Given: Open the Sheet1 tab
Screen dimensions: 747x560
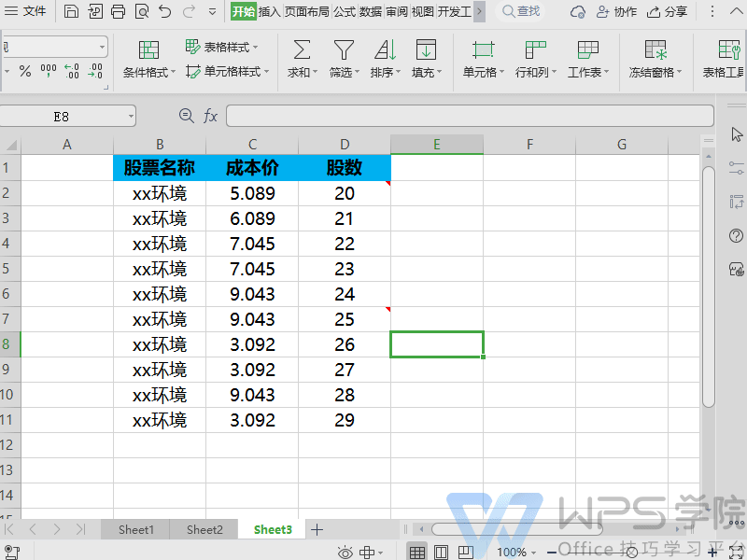Looking at the screenshot, I should pyautogui.click(x=135, y=529).
